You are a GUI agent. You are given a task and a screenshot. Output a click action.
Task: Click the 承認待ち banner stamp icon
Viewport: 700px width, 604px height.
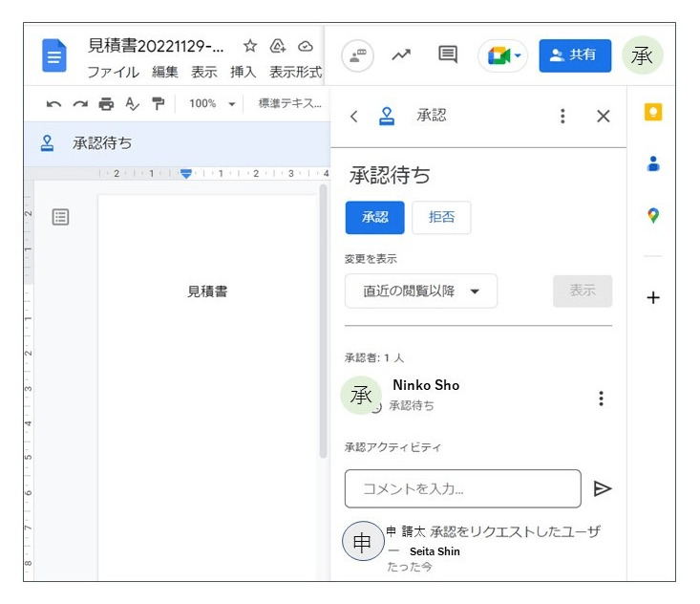pyautogui.click(x=48, y=143)
